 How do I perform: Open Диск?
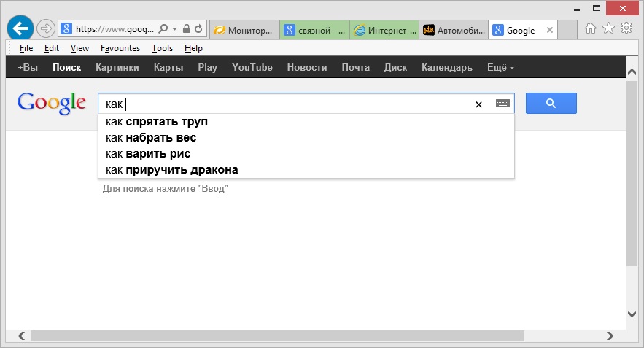[x=395, y=67]
